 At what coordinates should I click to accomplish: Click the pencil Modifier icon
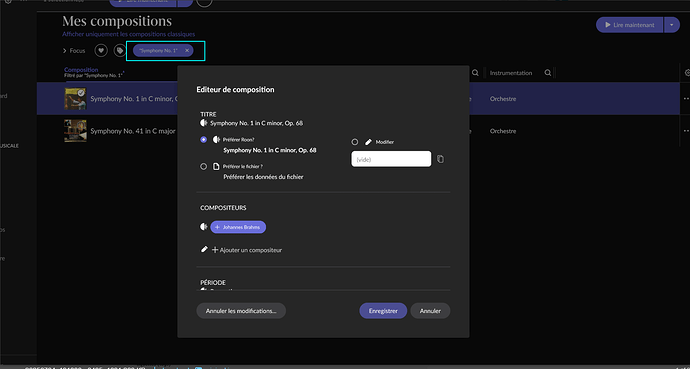(x=369, y=142)
